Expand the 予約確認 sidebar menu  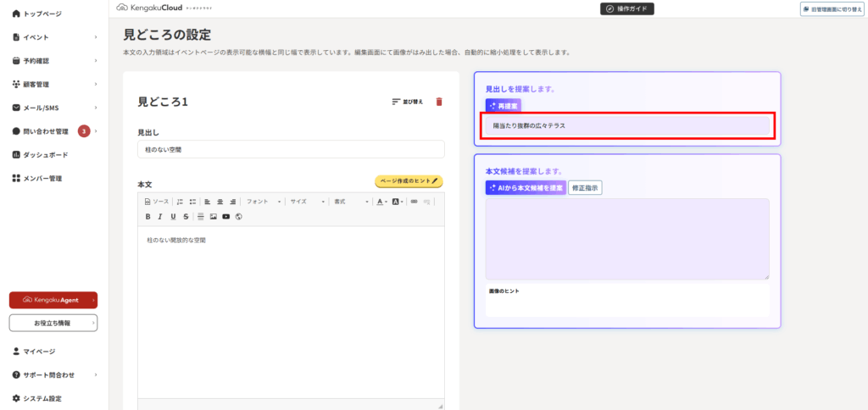pyautogui.click(x=53, y=61)
